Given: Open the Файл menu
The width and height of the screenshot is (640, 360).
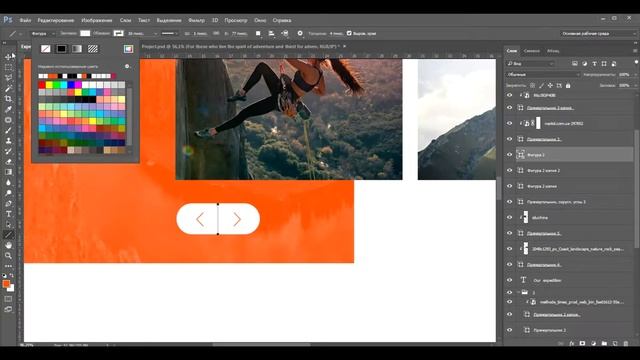Looking at the screenshot, I should pos(25,20).
